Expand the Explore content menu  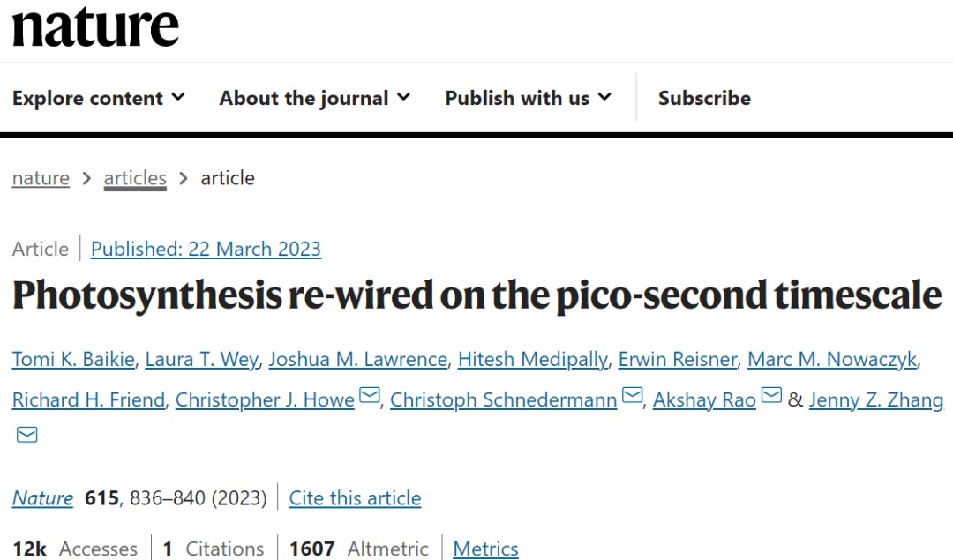tap(98, 98)
